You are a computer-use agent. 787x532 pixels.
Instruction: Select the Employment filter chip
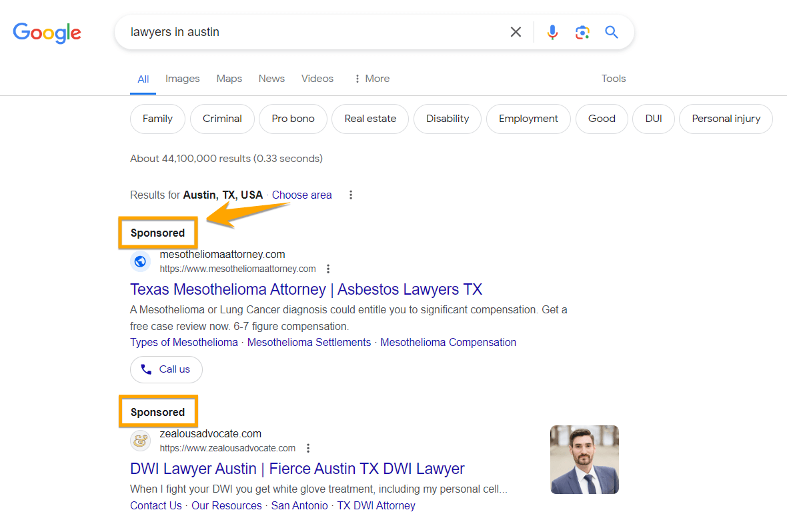pos(528,119)
